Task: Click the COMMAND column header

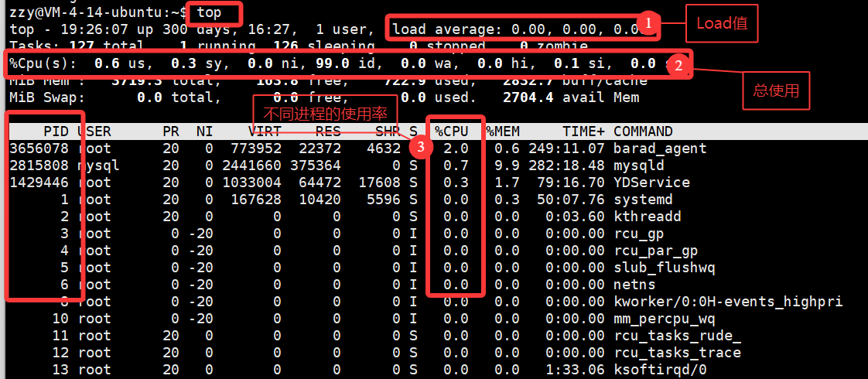Action: coord(643,131)
